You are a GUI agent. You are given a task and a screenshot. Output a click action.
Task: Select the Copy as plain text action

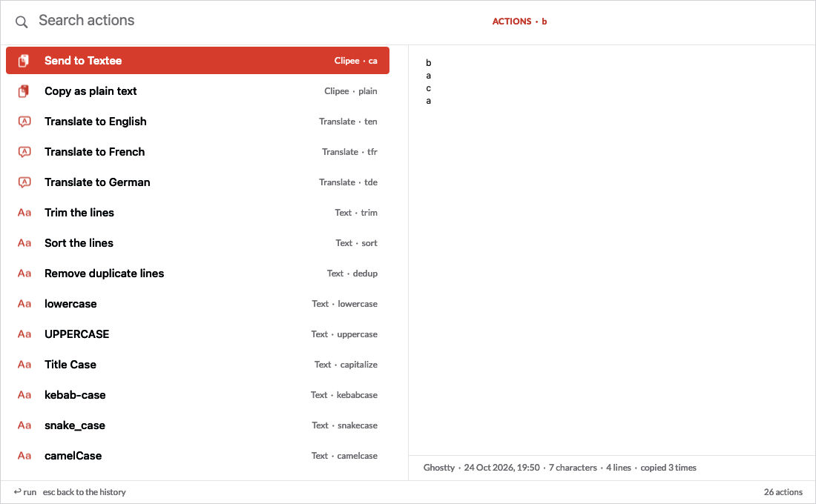tap(197, 91)
